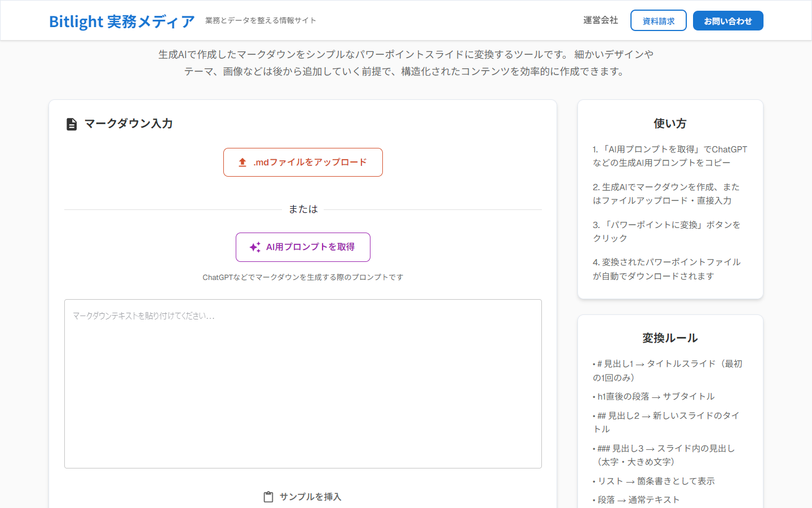Click the マークダウン入力 heading
Image resolution: width=812 pixels, height=508 pixels.
129,124
